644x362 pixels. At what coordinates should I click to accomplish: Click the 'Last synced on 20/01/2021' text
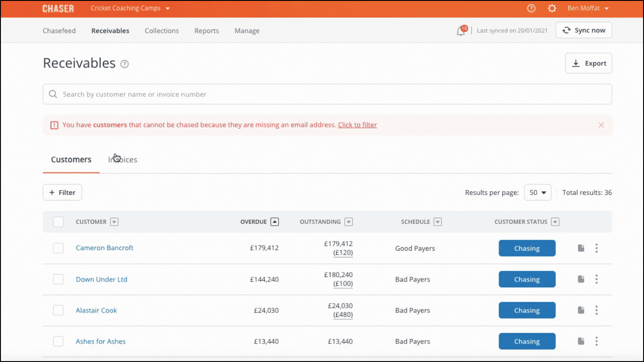[512, 31]
